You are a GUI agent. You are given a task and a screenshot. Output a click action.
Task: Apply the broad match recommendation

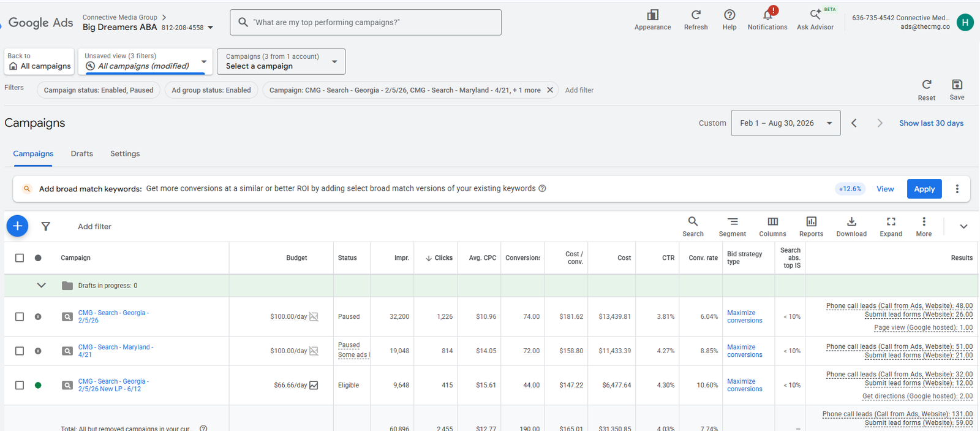tap(924, 189)
